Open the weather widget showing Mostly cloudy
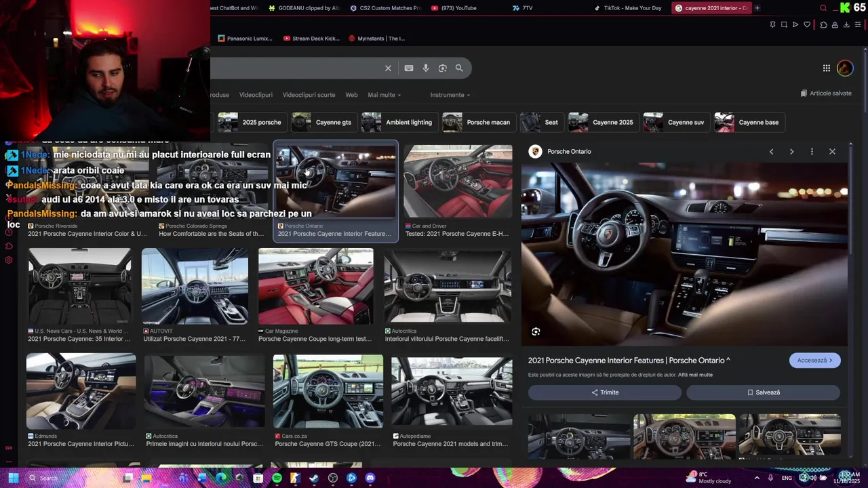 [709, 478]
